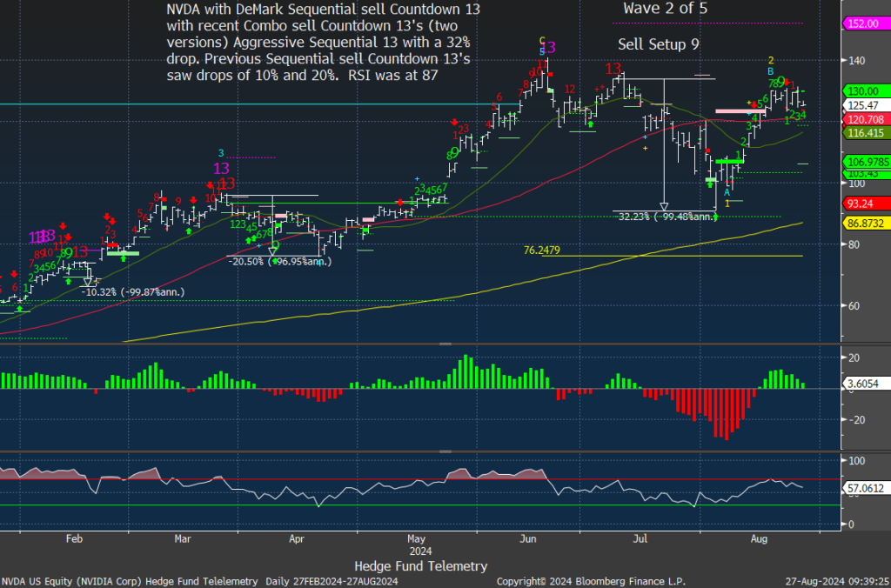Select the 106.9785 green price label
Image resolution: width=891 pixels, height=588 pixels.
point(866,161)
